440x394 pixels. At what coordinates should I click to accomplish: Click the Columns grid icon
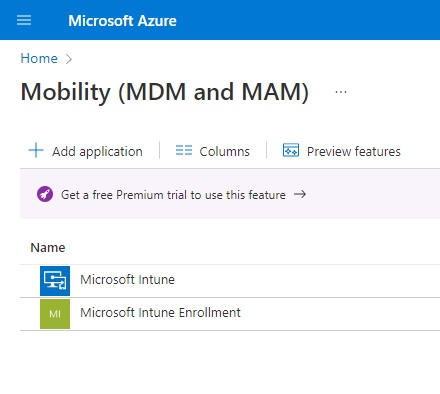[184, 150]
